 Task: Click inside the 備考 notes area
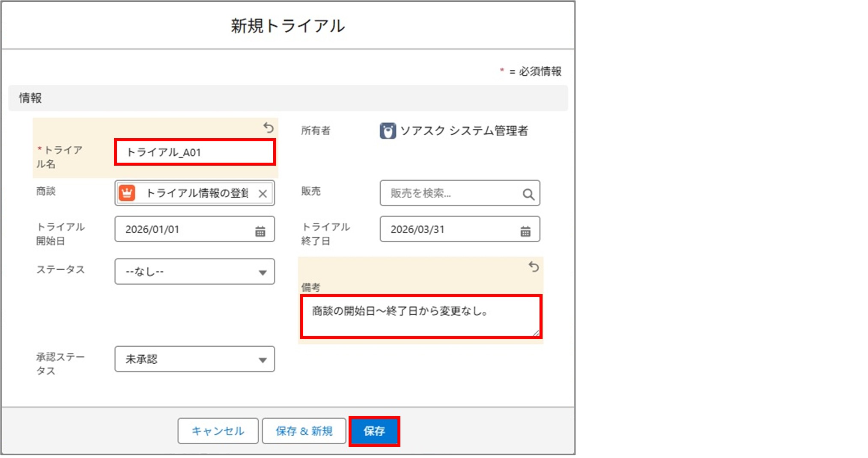tap(422, 315)
